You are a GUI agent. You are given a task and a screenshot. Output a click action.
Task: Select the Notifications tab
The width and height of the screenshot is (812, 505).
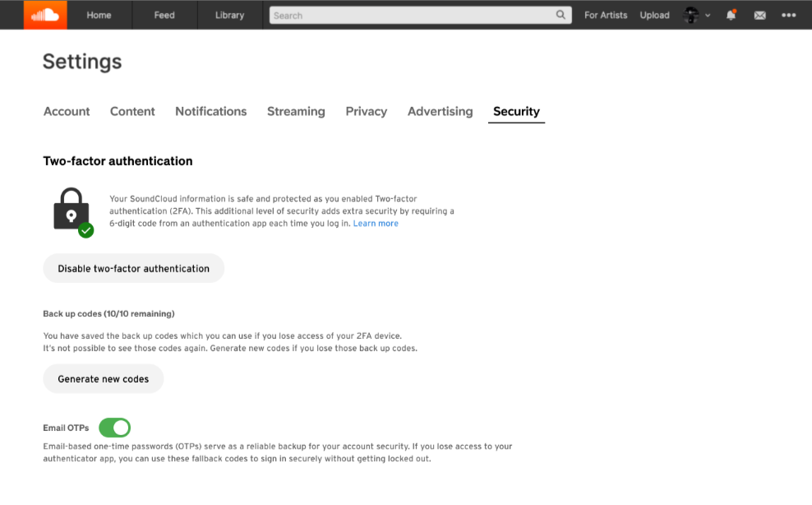[x=210, y=111]
